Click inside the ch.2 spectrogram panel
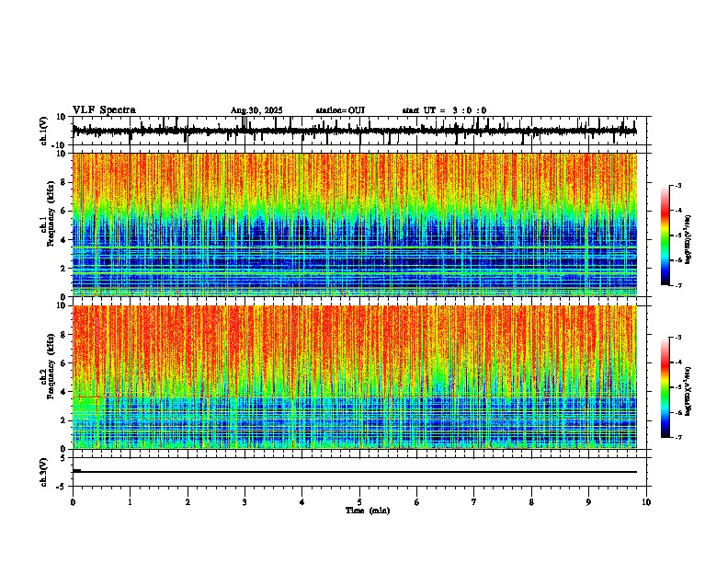 pos(355,377)
